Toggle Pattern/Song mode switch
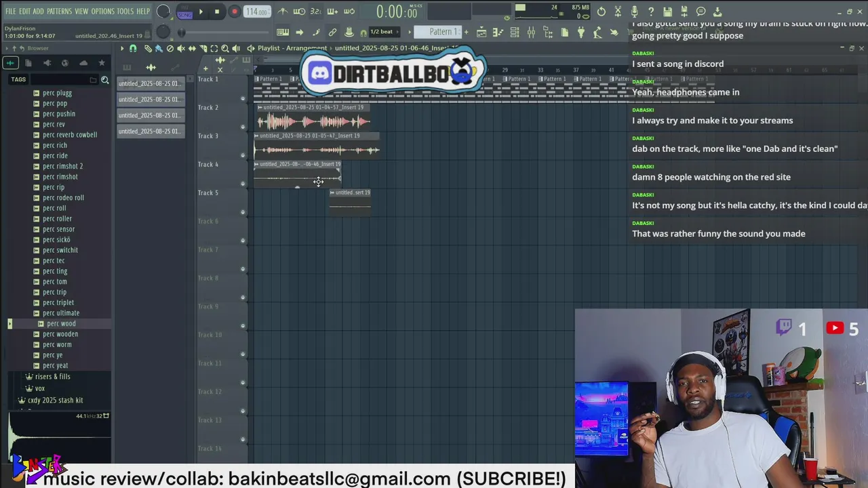The width and height of the screenshot is (868, 488). click(x=184, y=12)
